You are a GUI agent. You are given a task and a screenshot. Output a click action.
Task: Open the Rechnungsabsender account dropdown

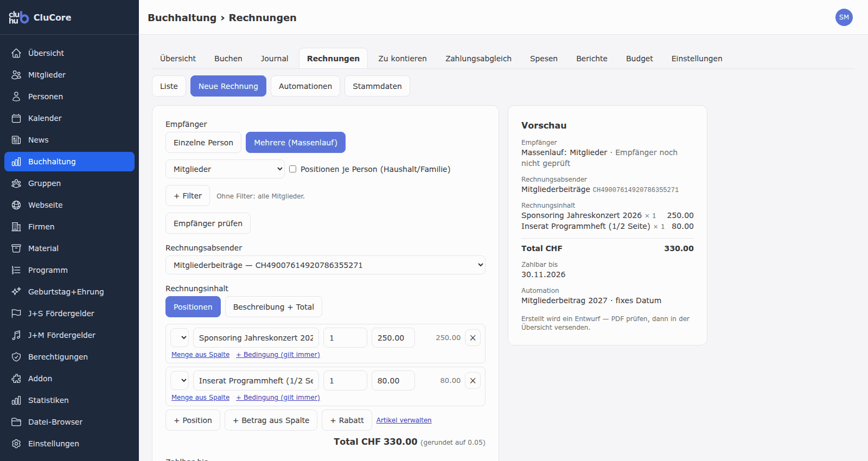[325, 265]
